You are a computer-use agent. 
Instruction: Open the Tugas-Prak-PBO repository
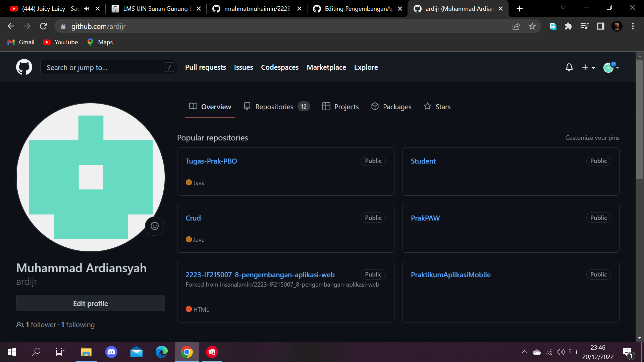[211, 161]
